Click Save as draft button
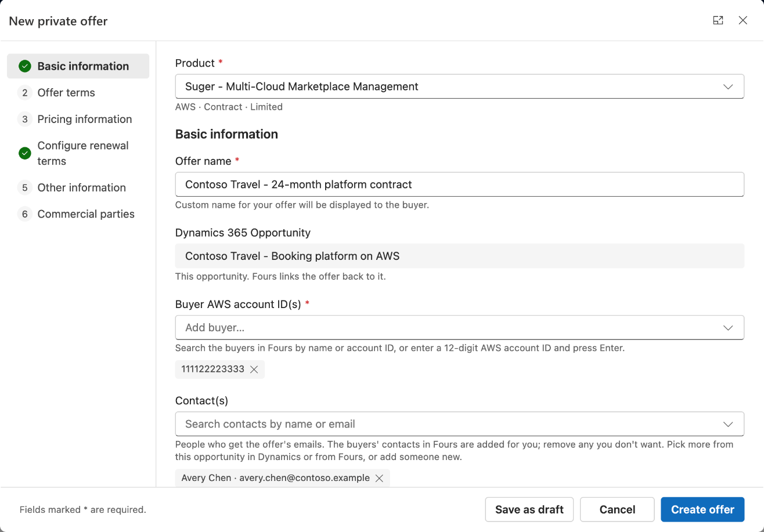This screenshot has height=532, width=764. [x=529, y=509]
